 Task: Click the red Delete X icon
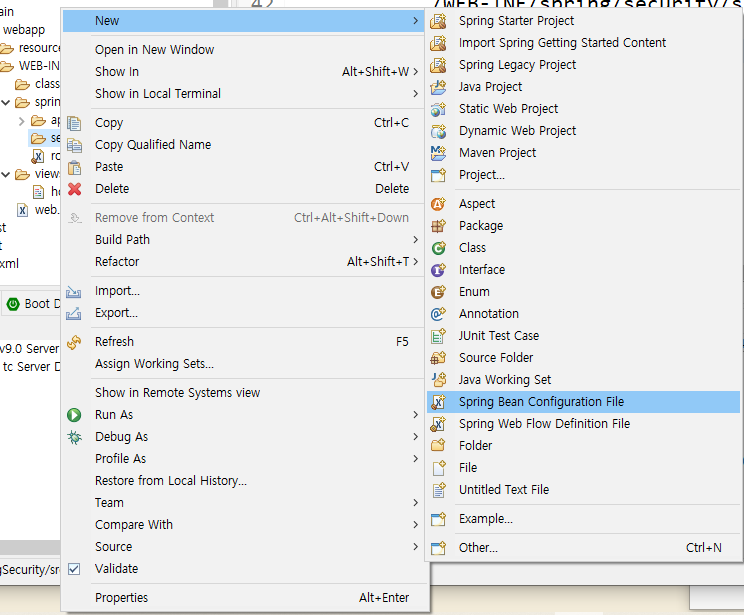tap(74, 189)
